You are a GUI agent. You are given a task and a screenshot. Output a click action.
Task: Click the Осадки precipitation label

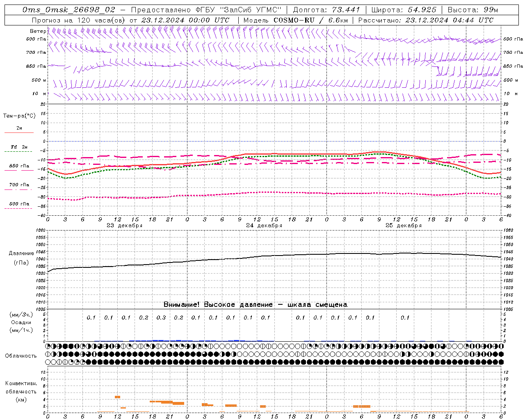tap(21, 322)
